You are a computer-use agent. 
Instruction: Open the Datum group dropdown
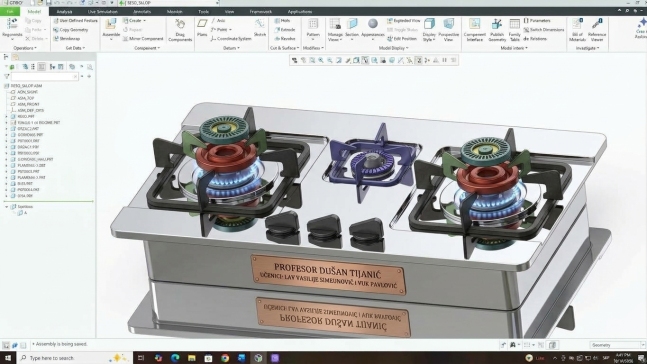point(231,48)
